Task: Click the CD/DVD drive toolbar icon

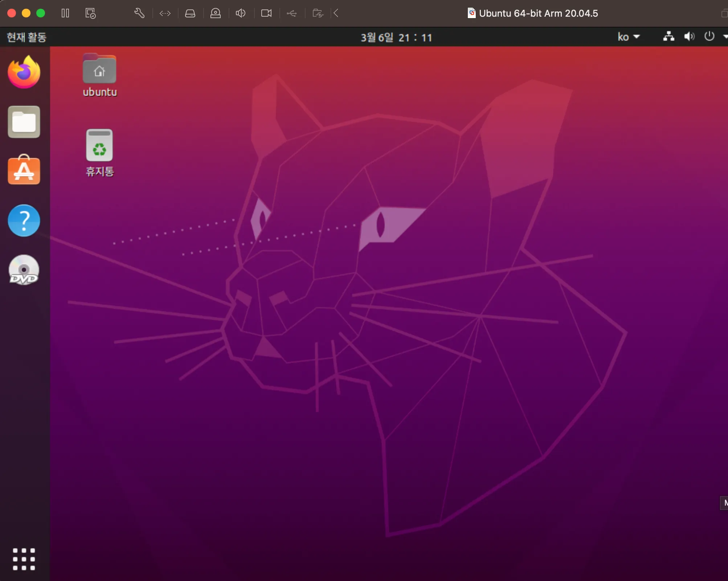Action: [x=216, y=13]
